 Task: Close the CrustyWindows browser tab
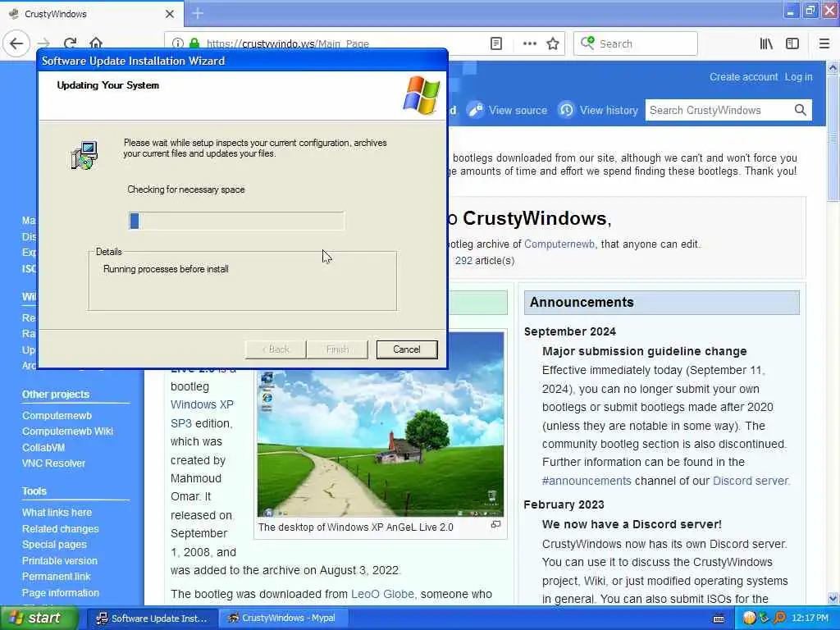tap(170, 14)
